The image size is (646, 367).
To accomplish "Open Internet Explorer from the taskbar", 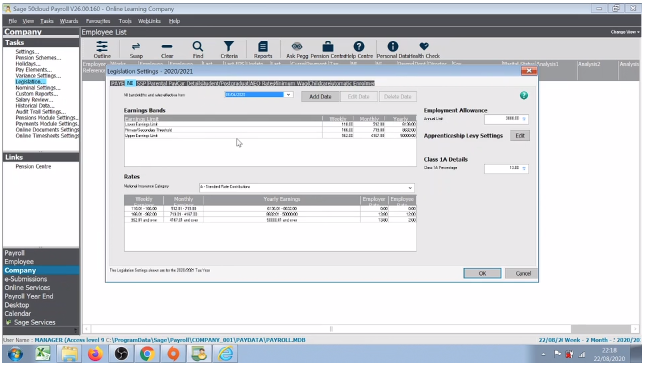I will tap(226, 354).
